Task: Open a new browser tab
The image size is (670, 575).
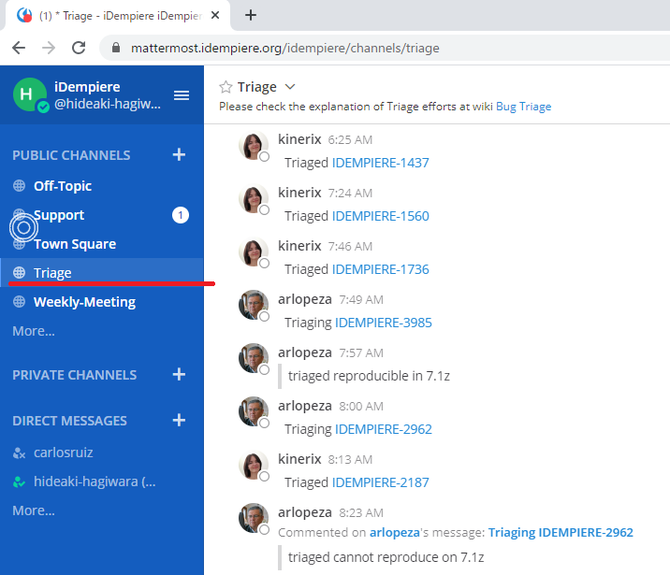Action: (251, 15)
